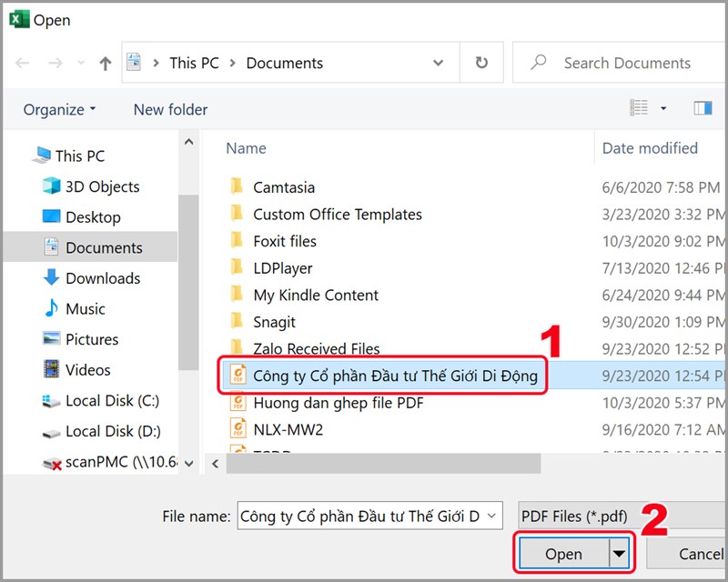Change the view layout icon

pos(639,108)
